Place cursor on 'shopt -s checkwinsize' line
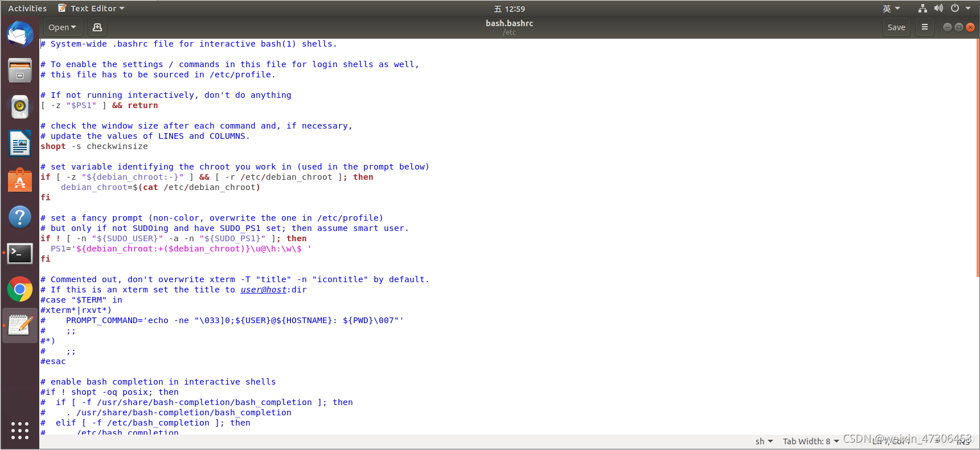The width and height of the screenshot is (980, 450). pyautogui.click(x=94, y=146)
